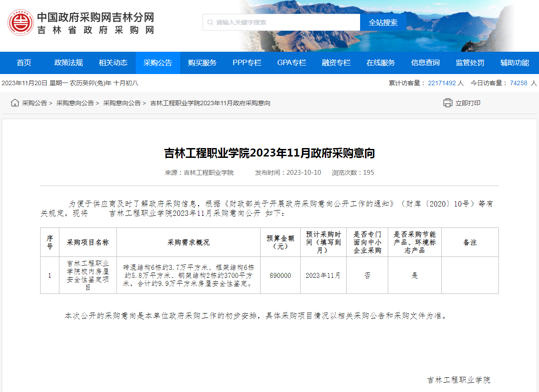Click the project name 校内房屋安全性鉴定项目 cell

pos(88,275)
